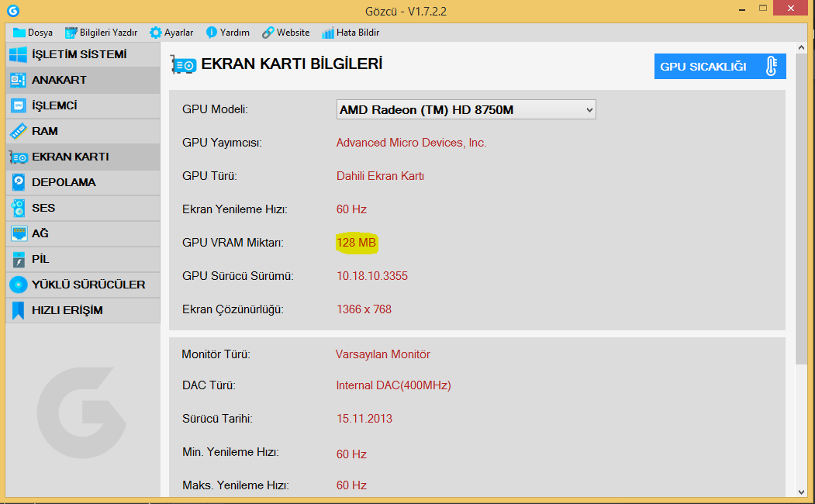Click the folder icon of Dosya menu
The width and height of the screenshot is (815, 504).
click(x=19, y=33)
